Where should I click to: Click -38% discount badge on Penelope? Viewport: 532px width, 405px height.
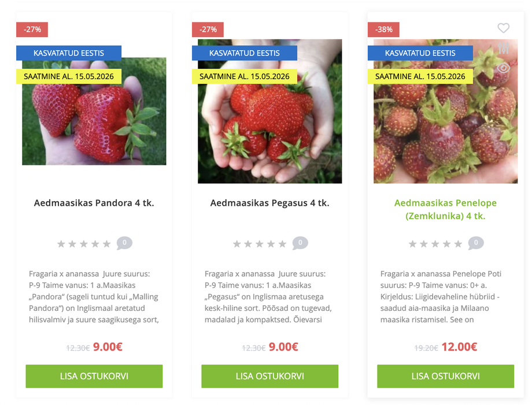[383, 29]
